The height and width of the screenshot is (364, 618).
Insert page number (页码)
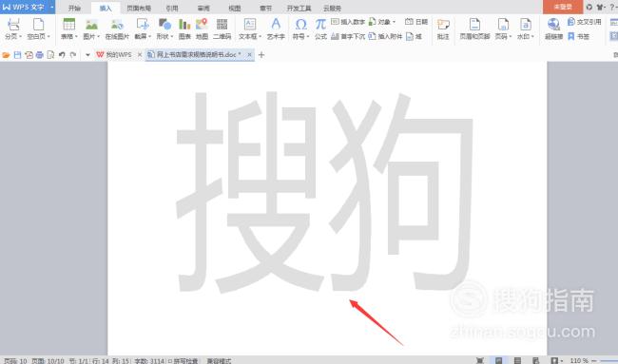(x=503, y=29)
